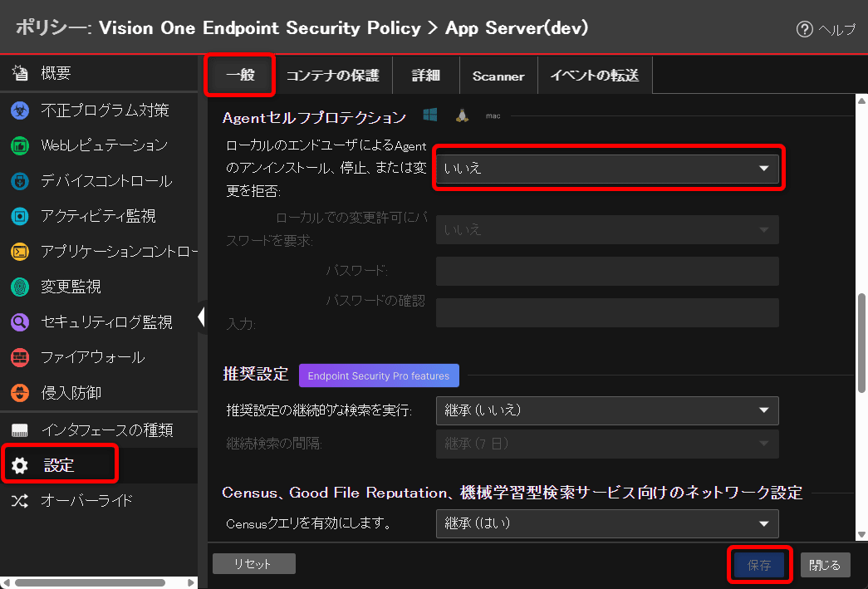Open the ローカルでの変更許可にパスワードを要求 dropdown
Screen dimensions: 868x589
click(x=607, y=230)
